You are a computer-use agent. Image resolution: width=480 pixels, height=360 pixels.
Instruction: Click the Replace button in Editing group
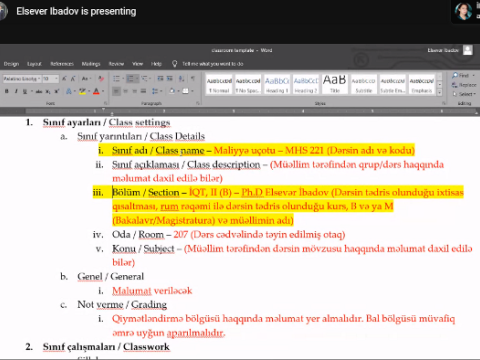(464, 85)
